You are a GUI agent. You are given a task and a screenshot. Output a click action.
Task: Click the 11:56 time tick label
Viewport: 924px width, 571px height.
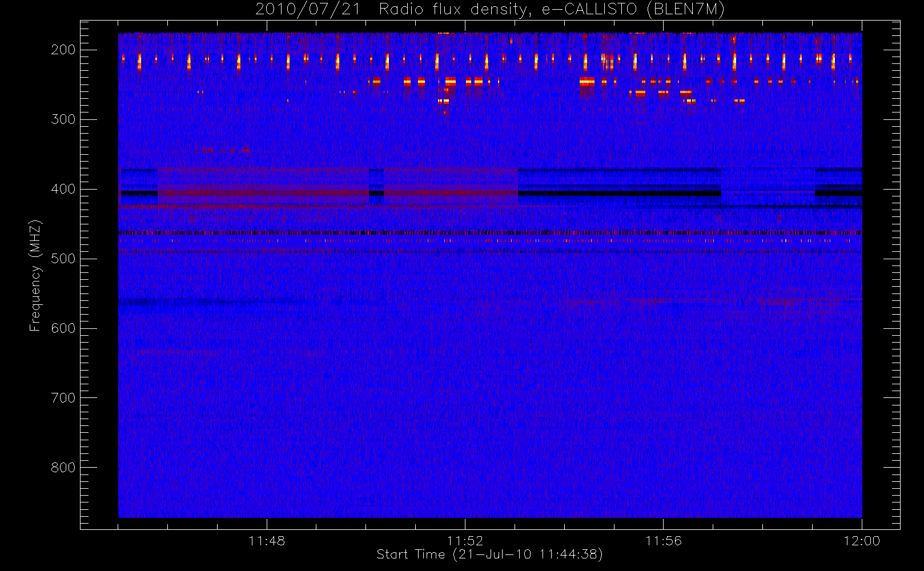(664, 541)
